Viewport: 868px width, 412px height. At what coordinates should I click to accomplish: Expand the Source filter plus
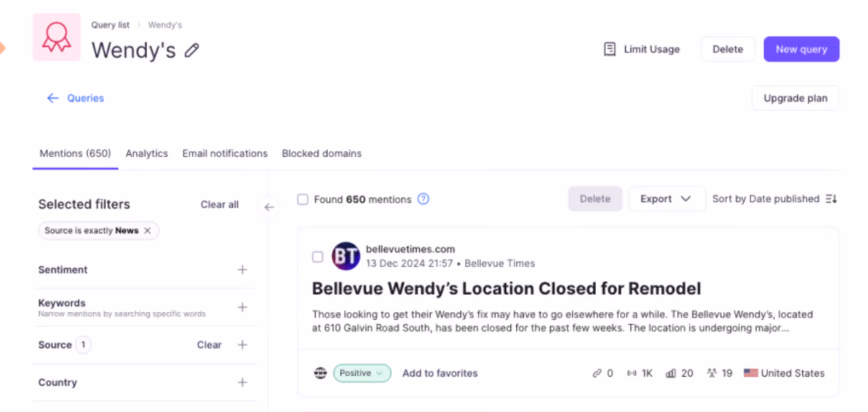[x=242, y=345]
